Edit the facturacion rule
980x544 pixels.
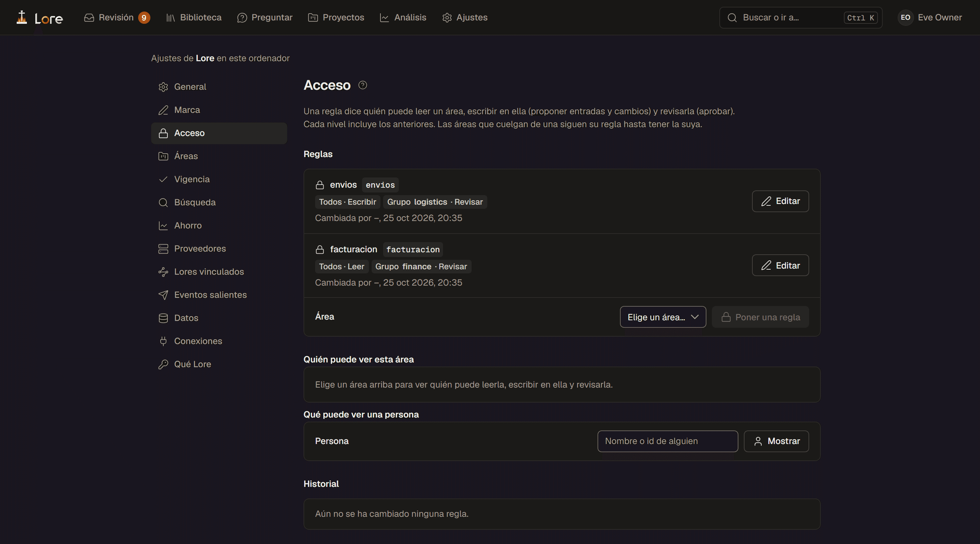coord(780,265)
